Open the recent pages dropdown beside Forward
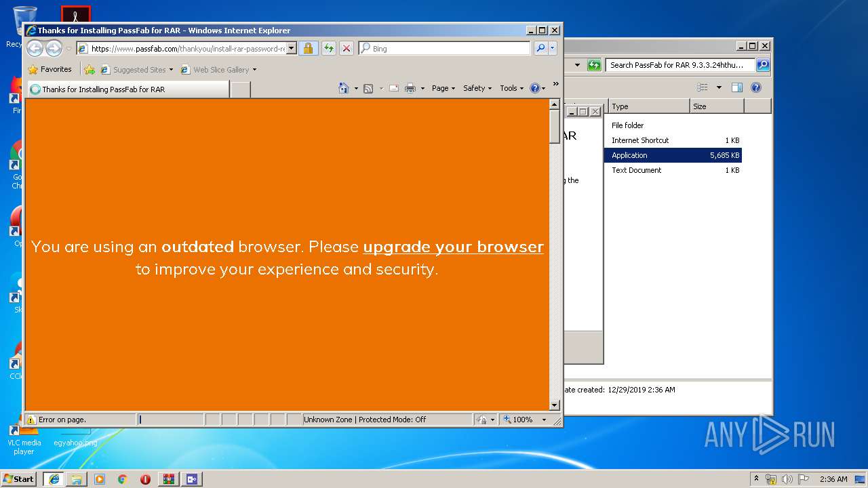This screenshot has height=488, width=868. click(x=68, y=49)
